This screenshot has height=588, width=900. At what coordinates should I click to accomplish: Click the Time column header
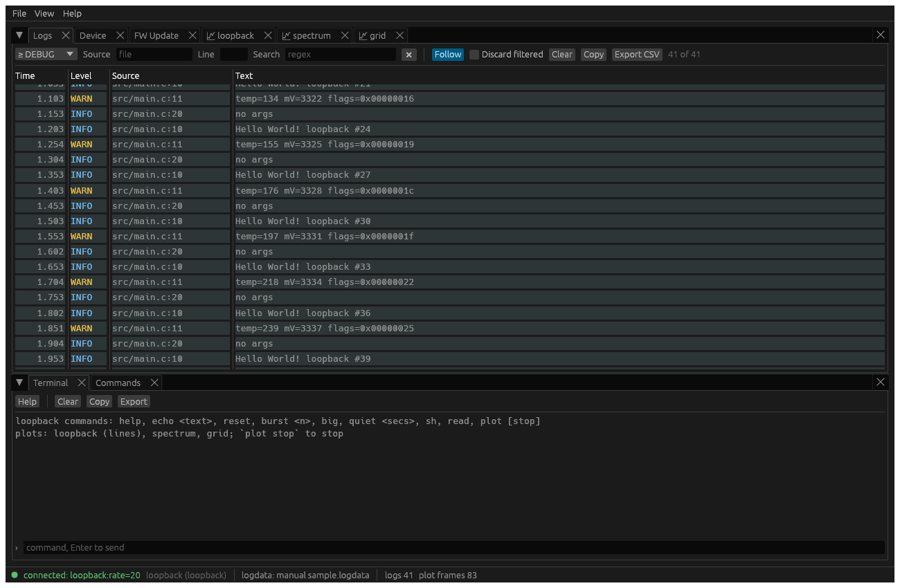coord(25,76)
